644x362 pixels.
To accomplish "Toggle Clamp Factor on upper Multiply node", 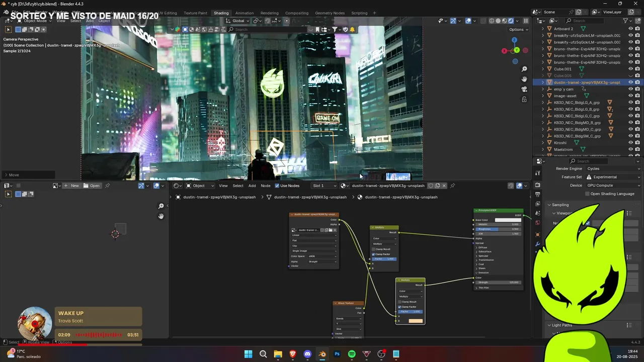I will click(x=373, y=254).
